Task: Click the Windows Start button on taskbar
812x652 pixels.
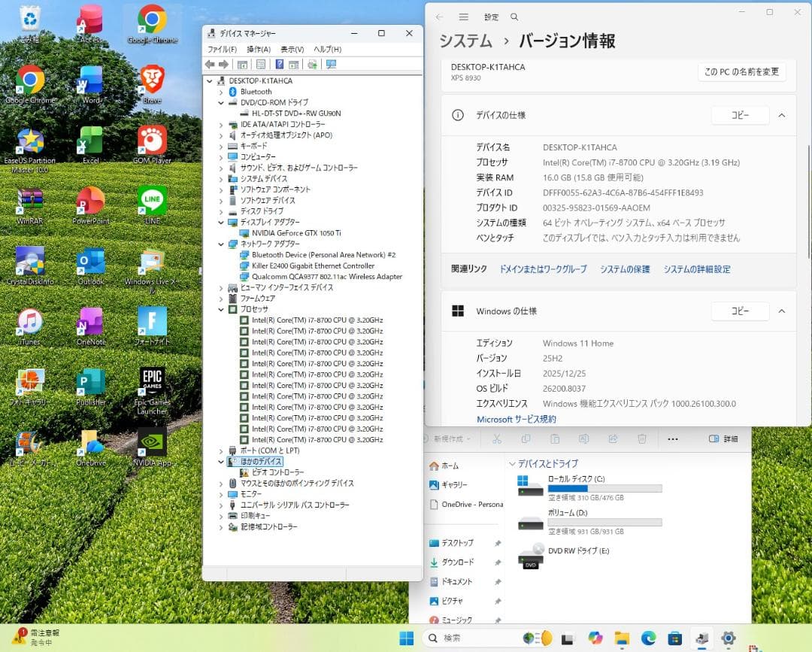Action: pyautogui.click(x=407, y=638)
